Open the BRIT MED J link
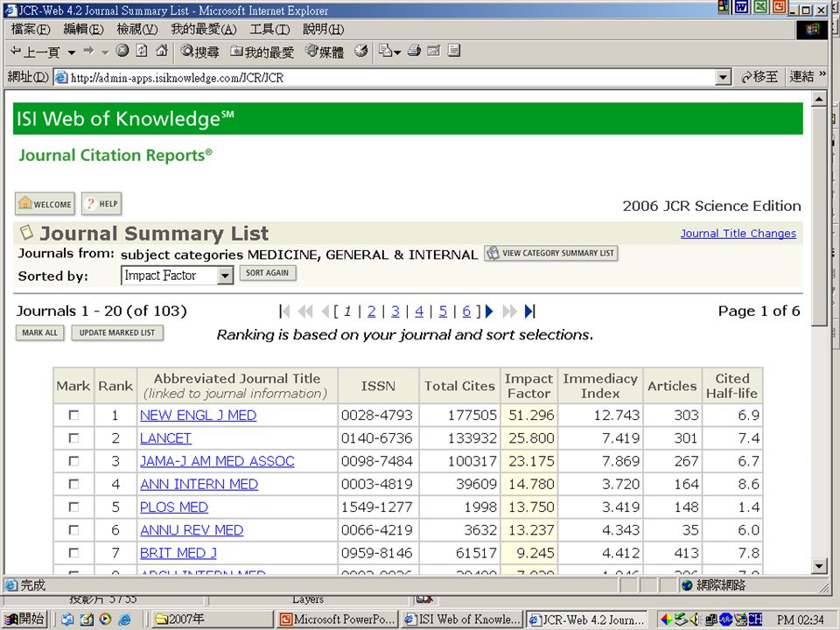Viewport: 840px width, 630px height. tap(178, 553)
